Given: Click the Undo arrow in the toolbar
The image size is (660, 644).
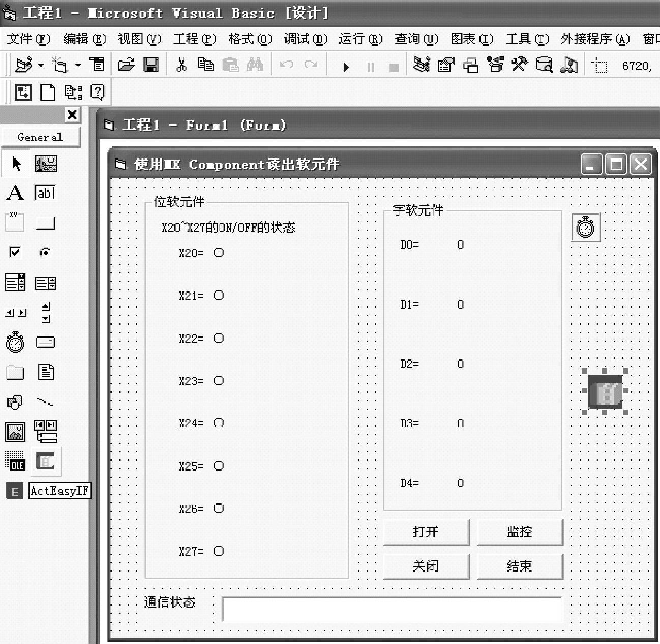Looking at the screenshot, I should click(287, 65).
